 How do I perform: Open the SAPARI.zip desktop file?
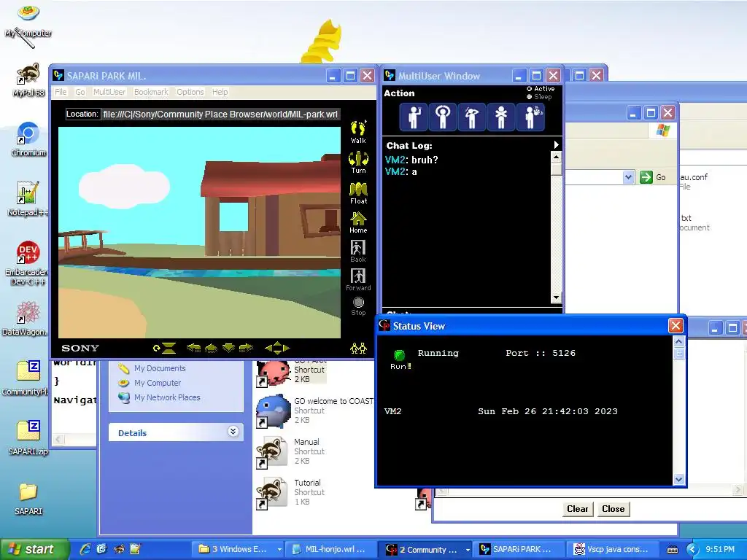[28, 437]
